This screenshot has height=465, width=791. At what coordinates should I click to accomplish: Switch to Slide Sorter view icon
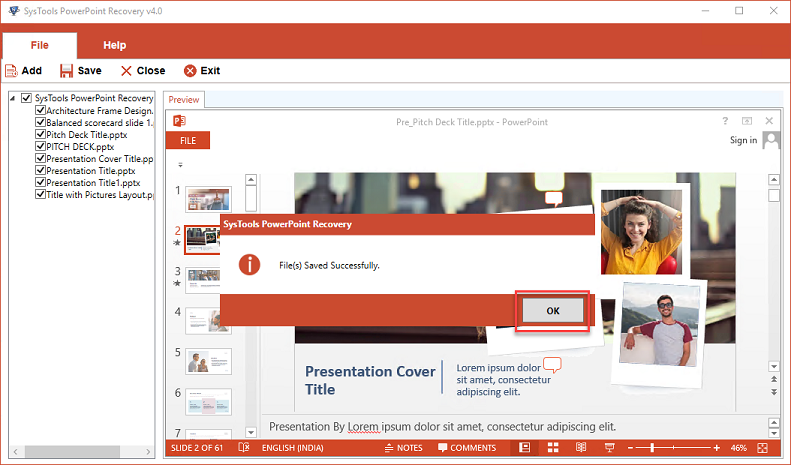point(553,447)
